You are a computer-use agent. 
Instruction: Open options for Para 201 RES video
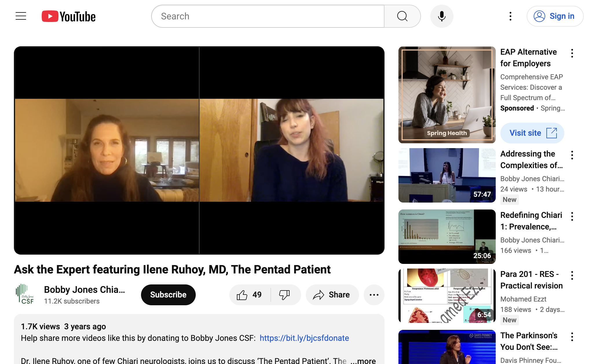tap(572, 275)
